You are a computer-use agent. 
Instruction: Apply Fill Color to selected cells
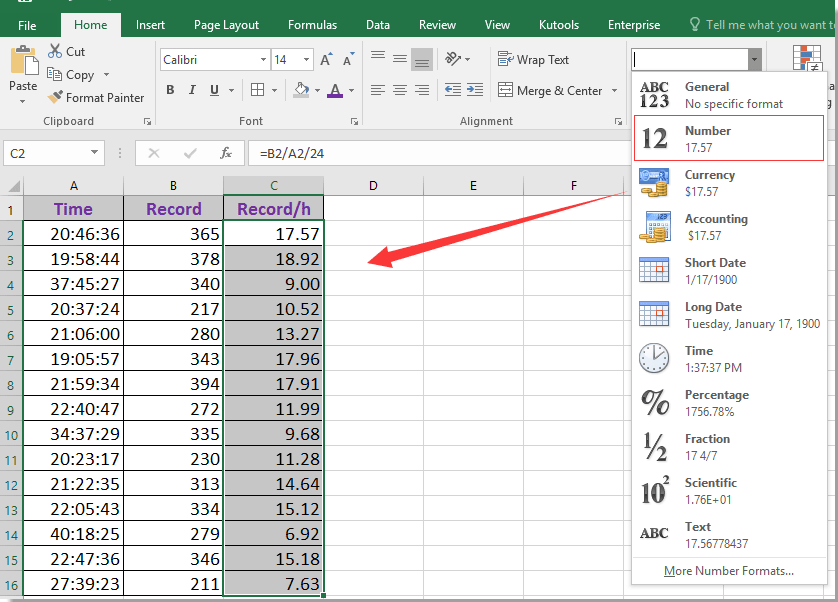tap(302, 90)
